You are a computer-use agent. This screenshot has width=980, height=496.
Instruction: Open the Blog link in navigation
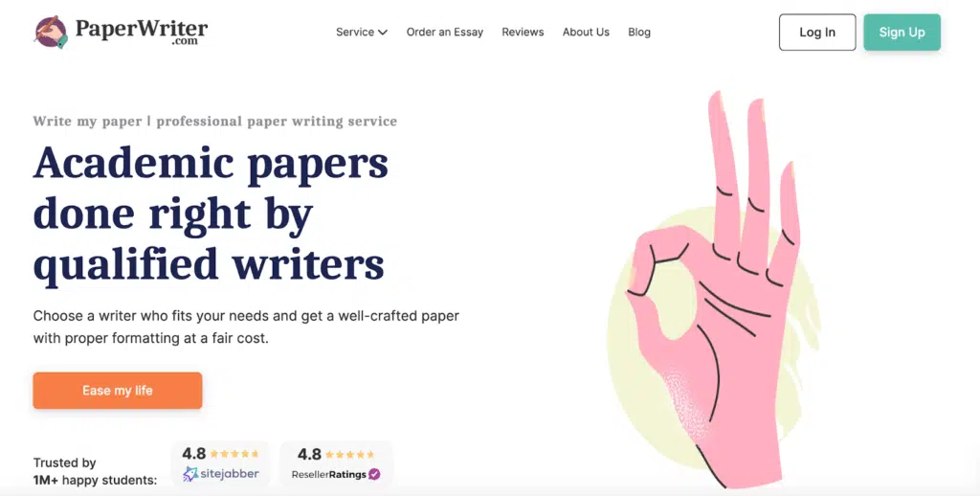(x=638, y=32)
